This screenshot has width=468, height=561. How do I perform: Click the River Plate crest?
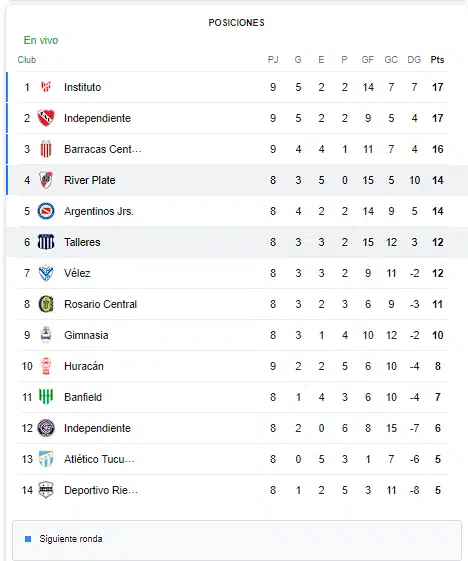46,180
